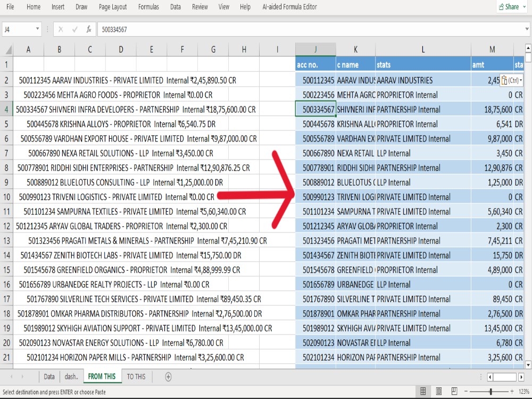
Task: Select amount cell 18,75,600
Action: coord(492,110)
